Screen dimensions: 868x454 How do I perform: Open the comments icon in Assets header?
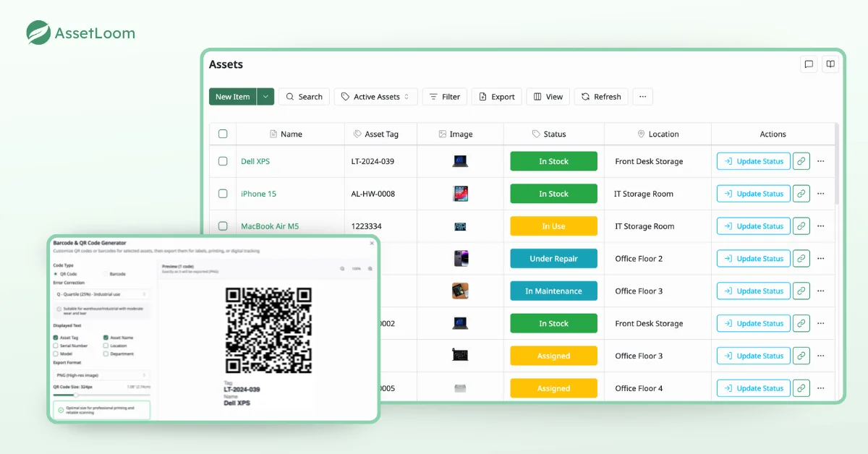pos(809,64)
